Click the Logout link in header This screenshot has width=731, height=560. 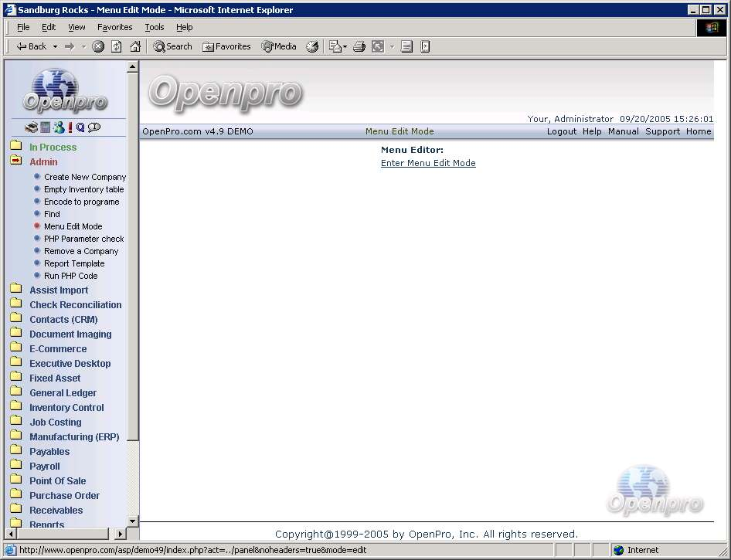pyautogui.click(x=562, y=131)
